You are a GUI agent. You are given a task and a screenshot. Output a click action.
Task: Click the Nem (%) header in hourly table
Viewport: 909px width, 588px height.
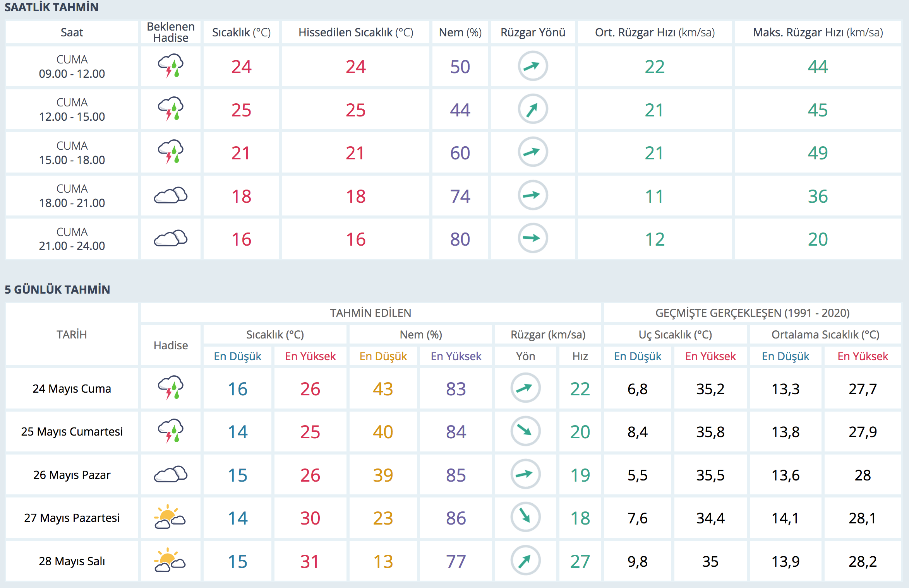coord(460,32)
